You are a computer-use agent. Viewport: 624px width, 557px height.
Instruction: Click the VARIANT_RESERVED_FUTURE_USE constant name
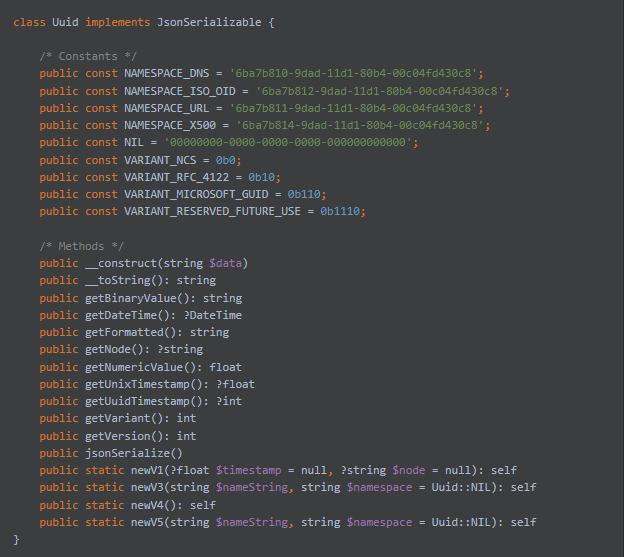(x=212, y=212)
